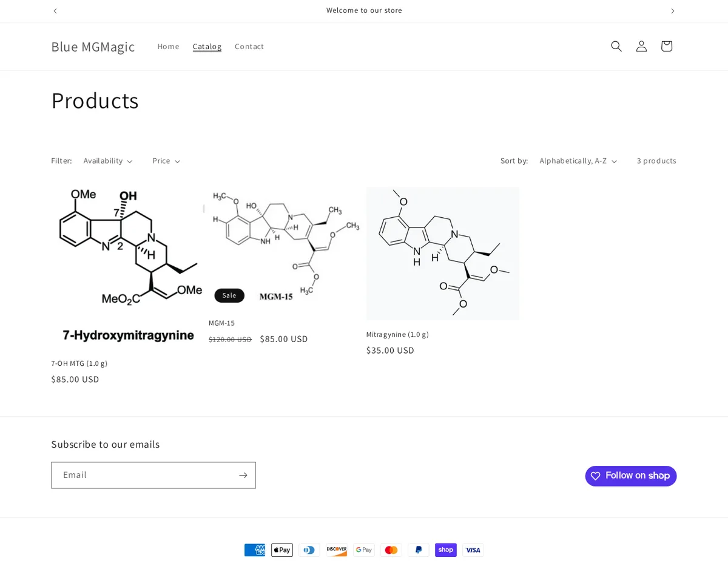Screen dimensions: 728x569
Task: Open the shopping cart icon
Action: 666,46
